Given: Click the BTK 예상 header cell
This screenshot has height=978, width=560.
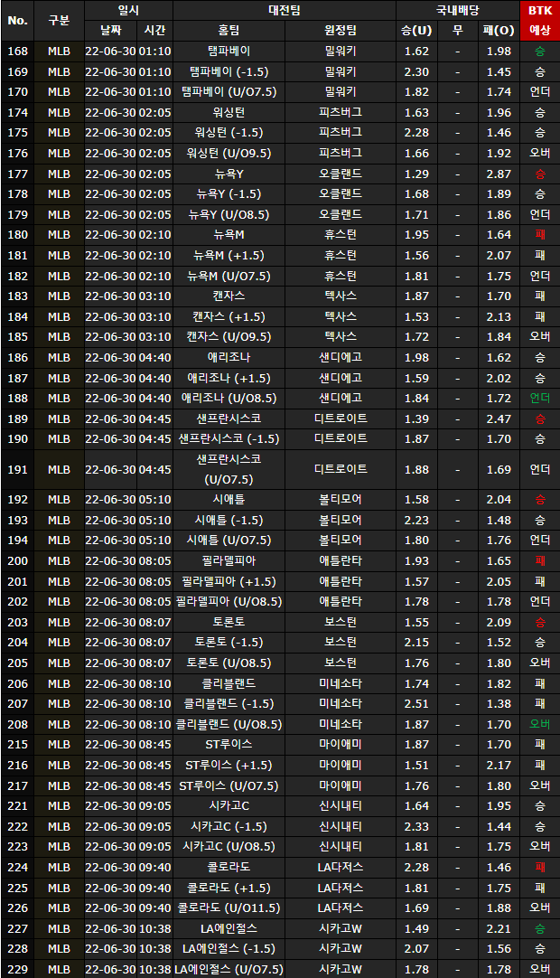Looking at the screenshot, I should pos(540,21).
